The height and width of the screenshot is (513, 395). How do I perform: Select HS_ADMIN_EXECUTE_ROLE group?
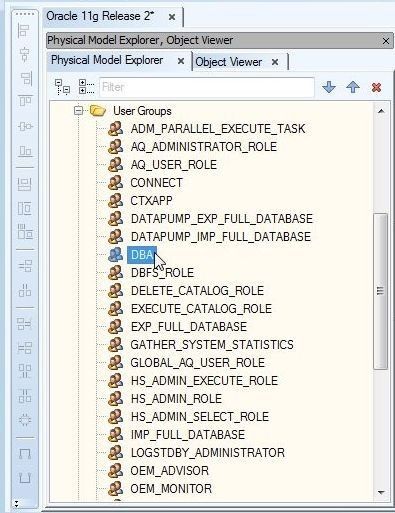pos(204,381)
